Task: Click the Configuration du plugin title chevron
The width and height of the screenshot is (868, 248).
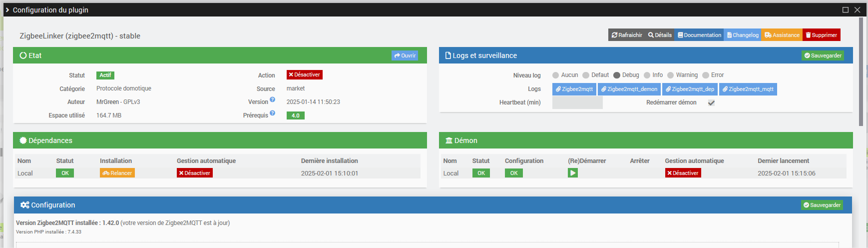Action: tap(7, 10)
